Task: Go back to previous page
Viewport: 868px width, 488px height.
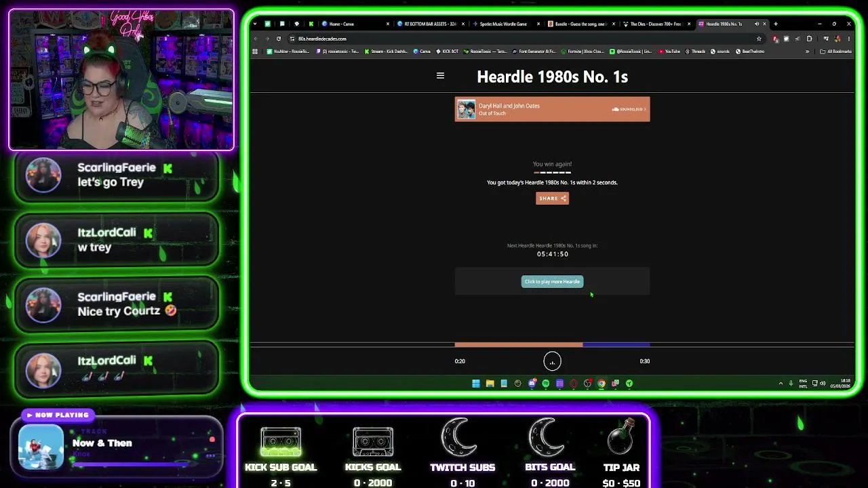Action: (x=256, y=39)
